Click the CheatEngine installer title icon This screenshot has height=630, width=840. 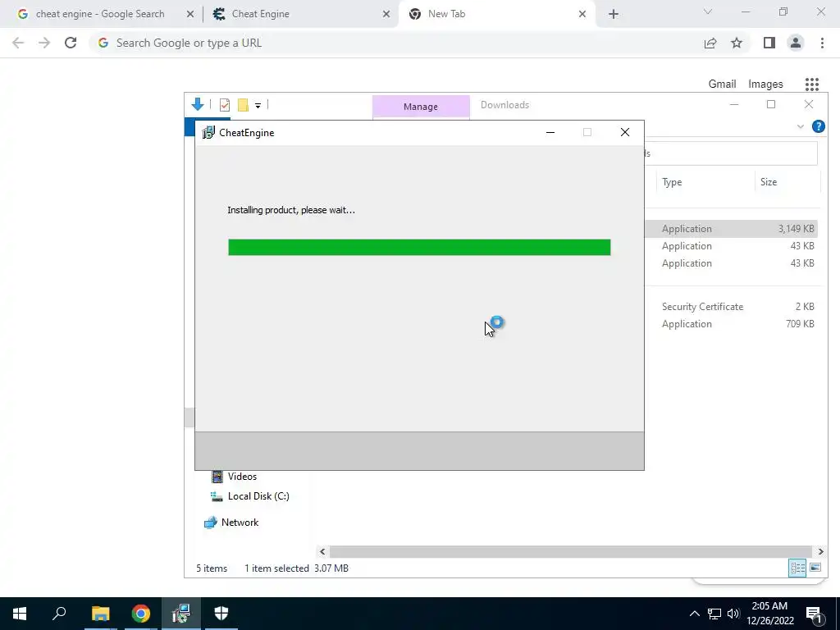click(x=208, y=132)
